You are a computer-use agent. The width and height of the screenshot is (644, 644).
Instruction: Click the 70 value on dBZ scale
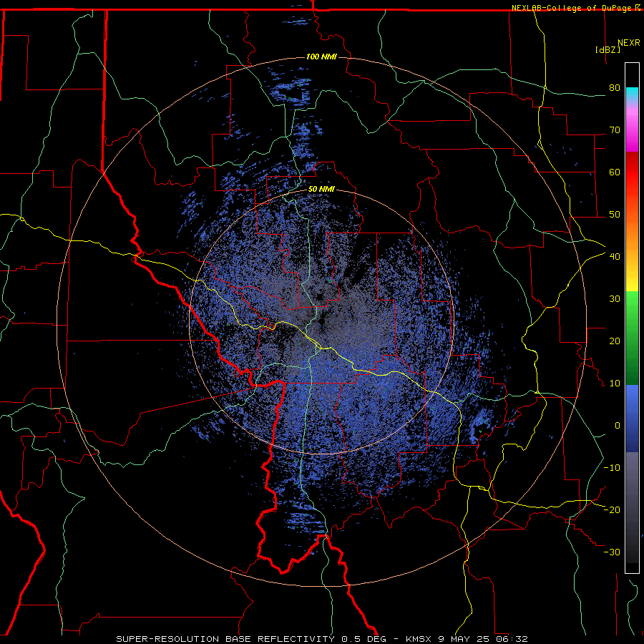(615, 130)
